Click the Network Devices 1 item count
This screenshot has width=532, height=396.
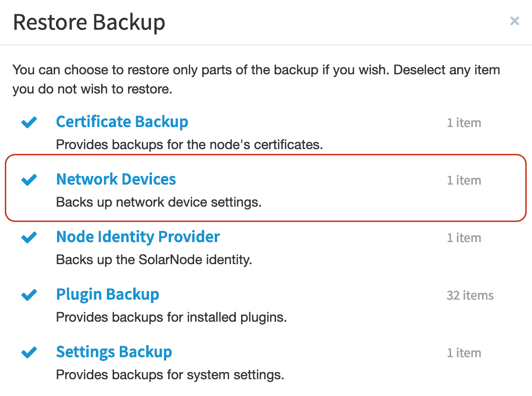(464, 180)
